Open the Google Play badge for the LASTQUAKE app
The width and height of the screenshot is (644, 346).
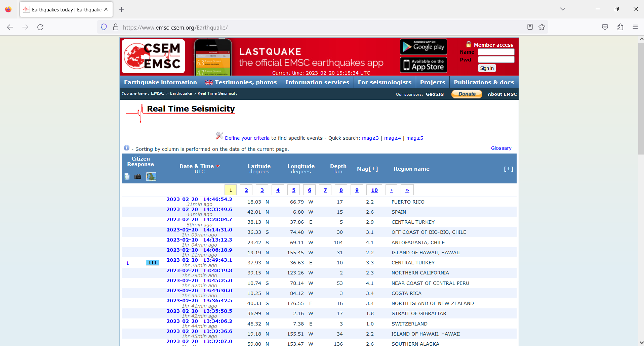coord(423,47)
